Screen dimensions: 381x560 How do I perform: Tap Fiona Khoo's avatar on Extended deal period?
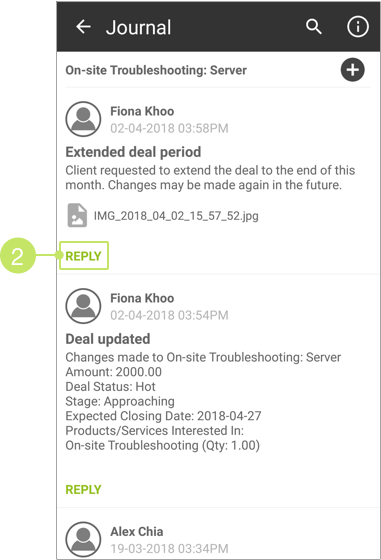[83, 119]
